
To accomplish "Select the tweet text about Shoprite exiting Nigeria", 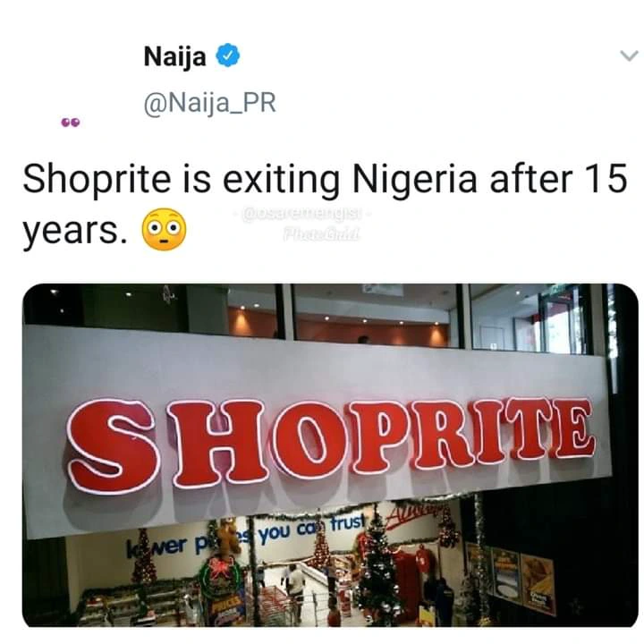I will pos(325,204).
